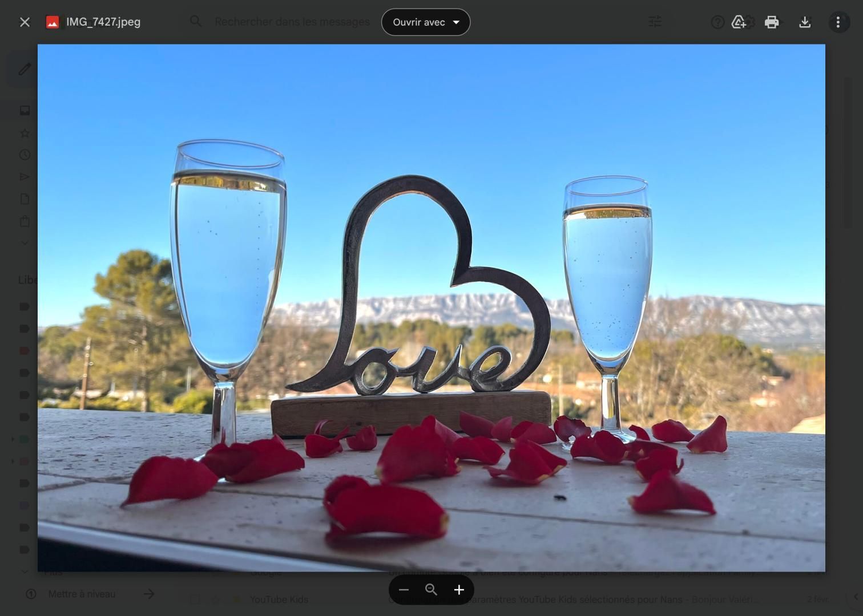Expand the sidebar chevron below the shopping icon
Screen dimensions: 863x616
[x=25, y=243]
